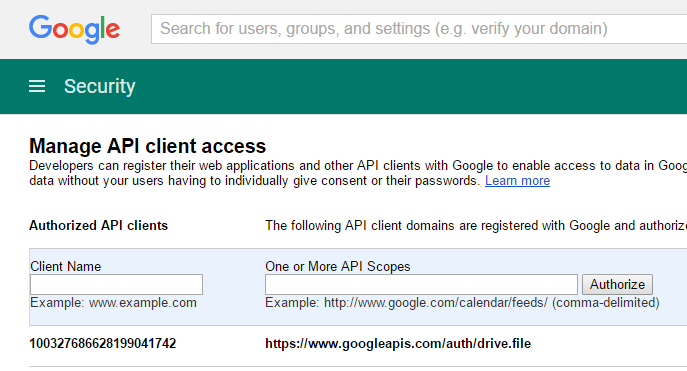Click the Google logo
Viewport: 687px width, 371px height.
[74, 29]
